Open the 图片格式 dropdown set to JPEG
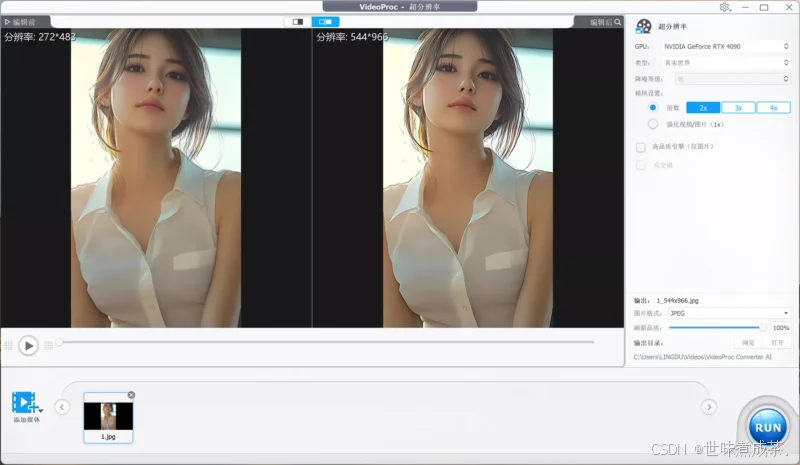This screenshot has height=465, width=800. click(x=729, y=313)
